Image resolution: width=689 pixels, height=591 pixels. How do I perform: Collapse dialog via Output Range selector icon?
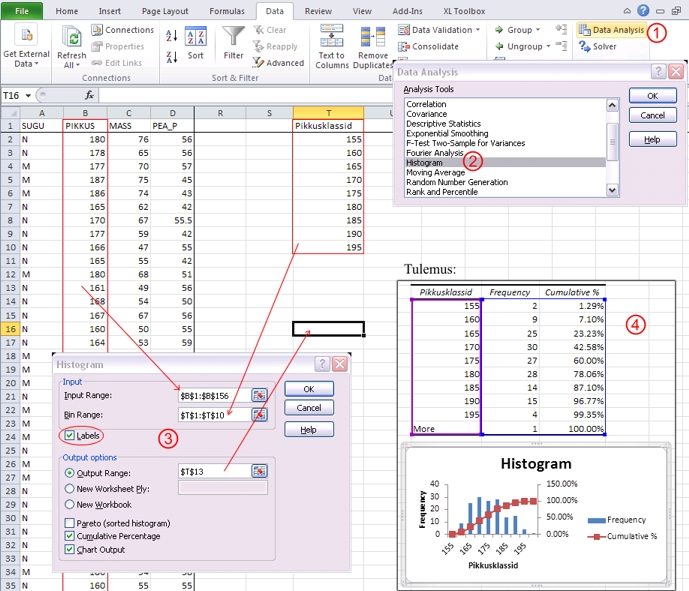(259, 471)
